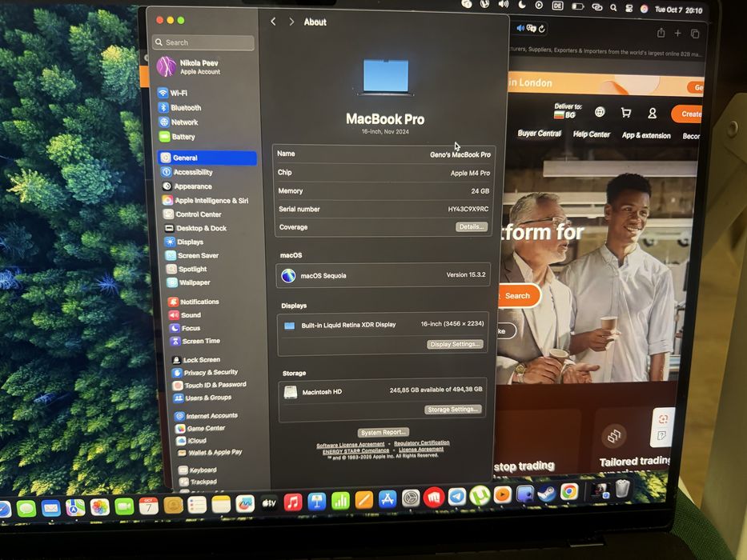This screenshot has height=560, width=747.
Task: Click the macOS Sequoia row
Action: coord(383,275)
